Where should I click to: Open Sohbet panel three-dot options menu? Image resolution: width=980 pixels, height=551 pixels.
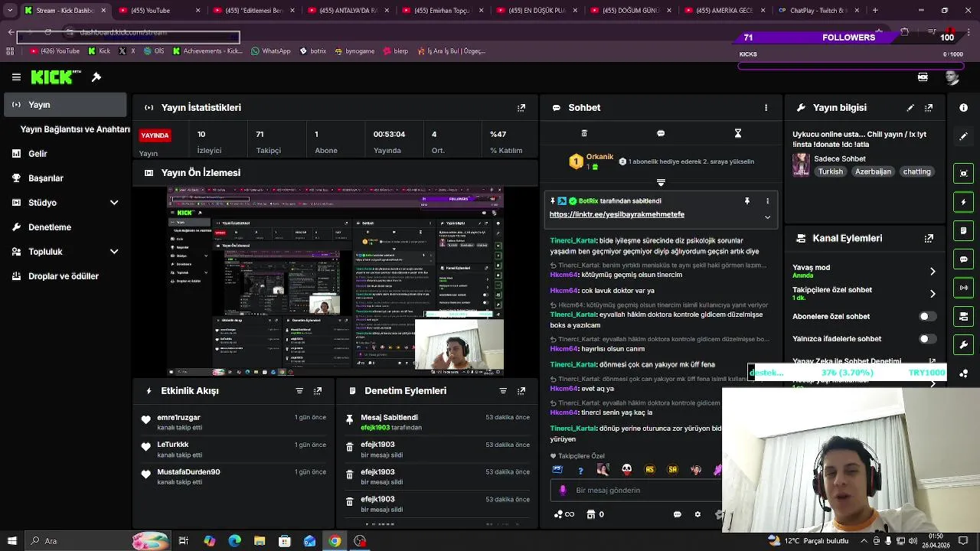click(766, 108)
